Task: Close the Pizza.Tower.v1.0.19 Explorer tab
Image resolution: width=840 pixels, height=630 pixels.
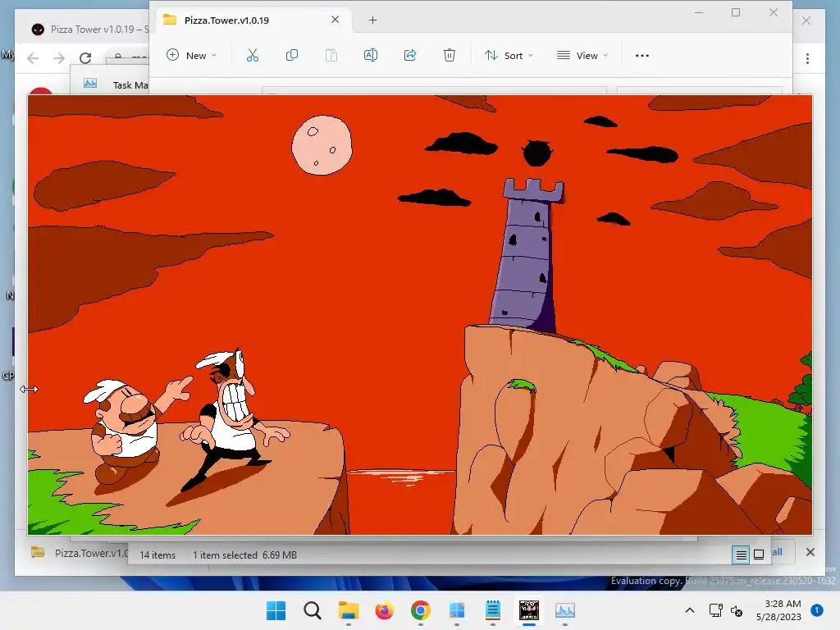Action: coord(336,20)
